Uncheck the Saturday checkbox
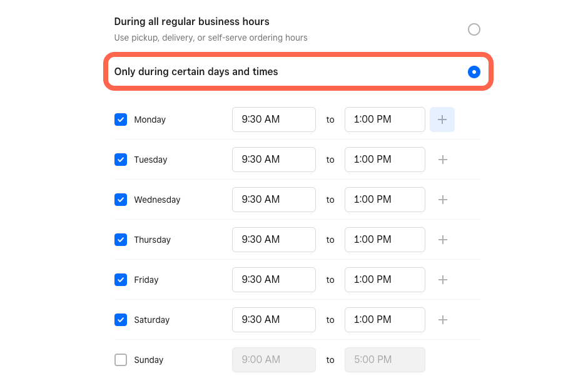 (121, 320)
